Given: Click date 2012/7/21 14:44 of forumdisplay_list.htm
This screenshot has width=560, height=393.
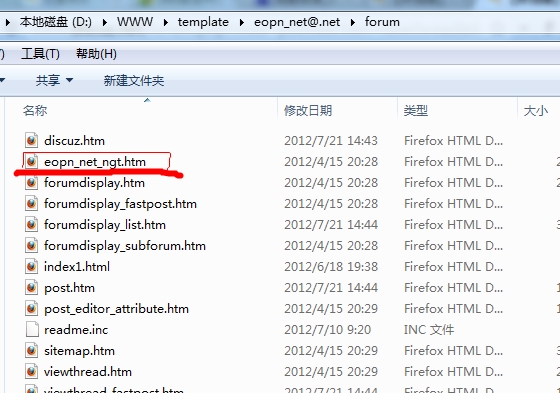Looking at the screenshot, I should (331, 225).
